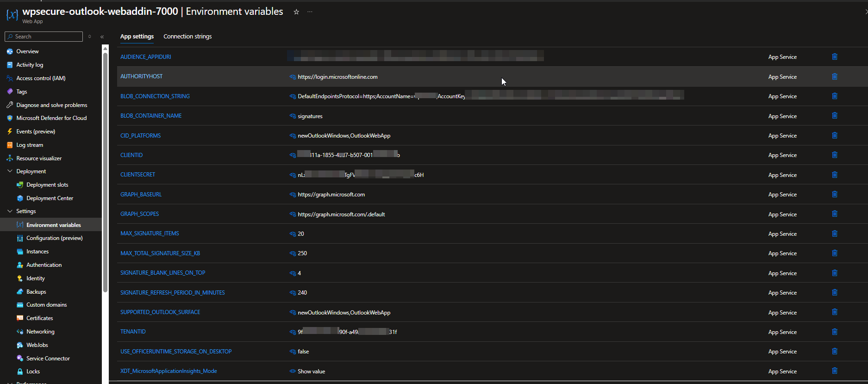Screen dimensions: 868x384
Task: Open the CLIENTID setting name link
Action: [131, 155]
